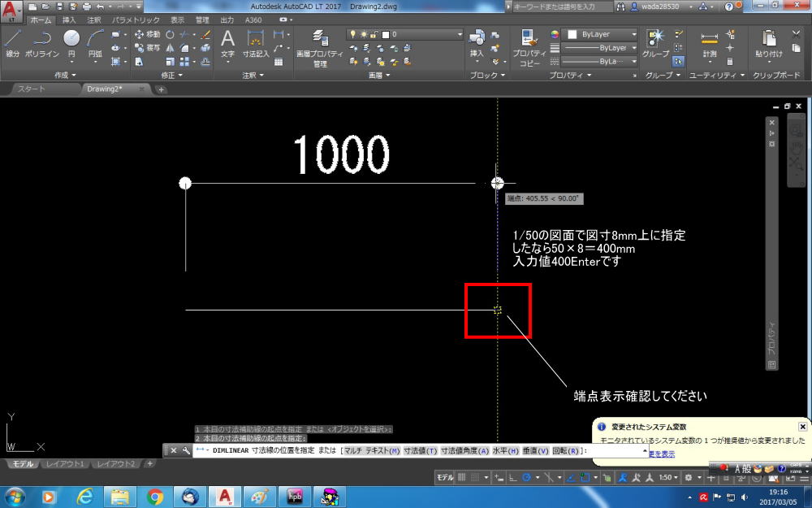Open the lineweight ByLayer dropdown
Screen dimensions: 812x508
[x=600, y=48]
